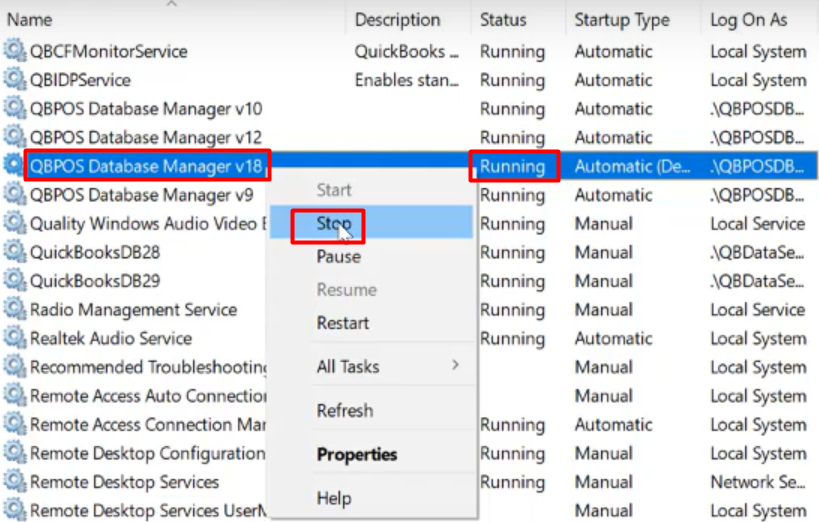Click the QBIDPService gear icon
The width and height of the screenshot is (819, 522).
click(15, 79)
